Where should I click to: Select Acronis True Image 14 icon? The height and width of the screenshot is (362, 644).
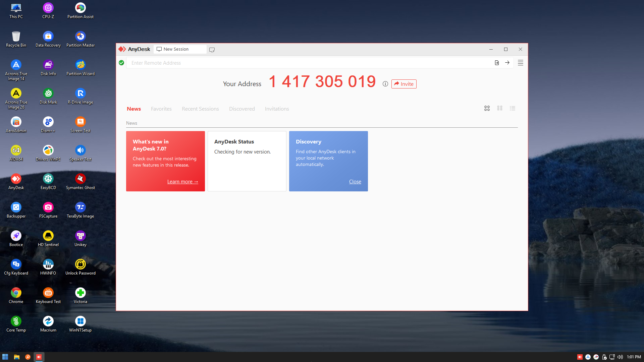click(16, 70)
